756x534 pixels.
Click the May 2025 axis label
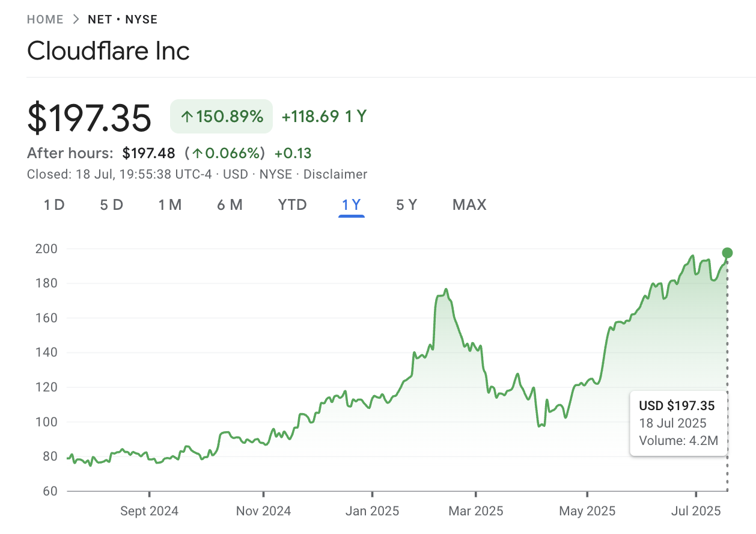[x=587, y=511]
